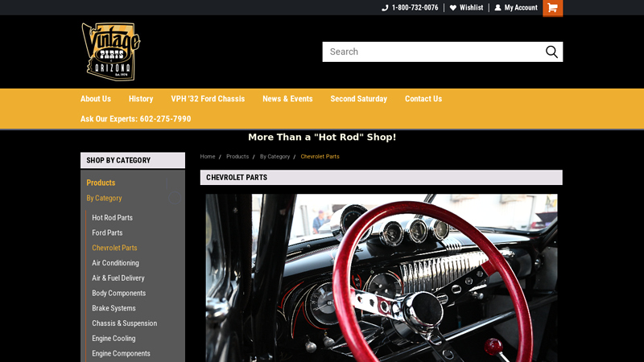644x362 pixels.
Task: Click Ask Our Experts phone link
Action: pyautogui.click(x=135, y=119)
